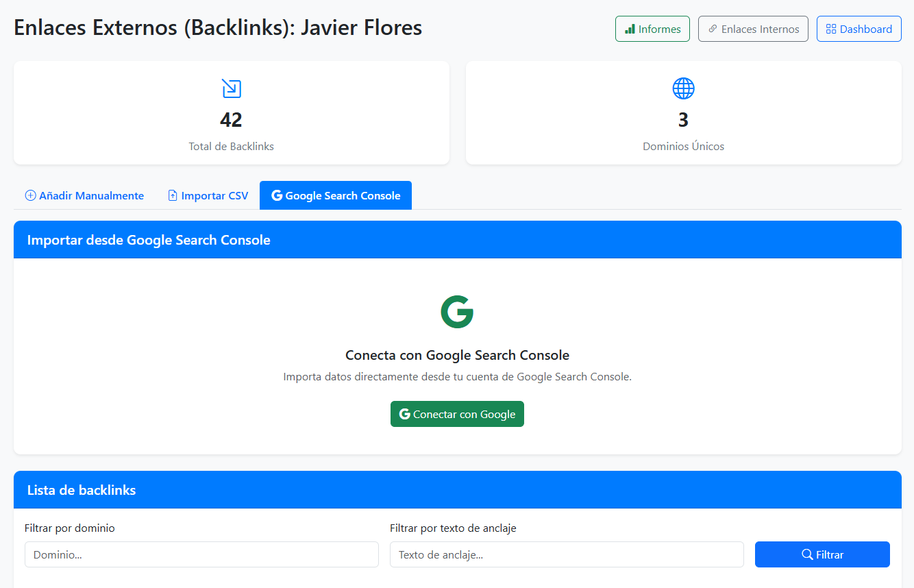The height and width of the screenshot is (588, 914).
Task: Go to Enlaces Internos
Action: click(753, 29)
